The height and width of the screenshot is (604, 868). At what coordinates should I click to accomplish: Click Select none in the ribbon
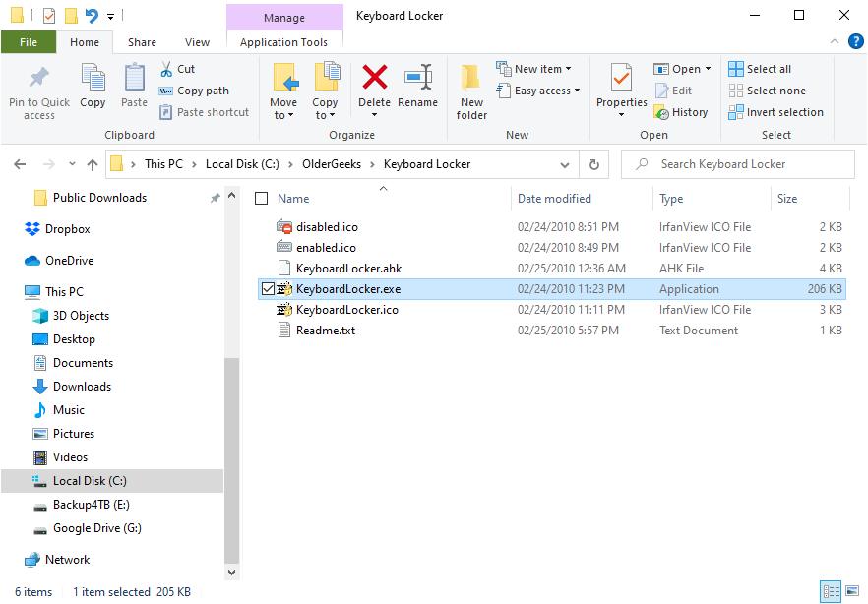point(767,91)
